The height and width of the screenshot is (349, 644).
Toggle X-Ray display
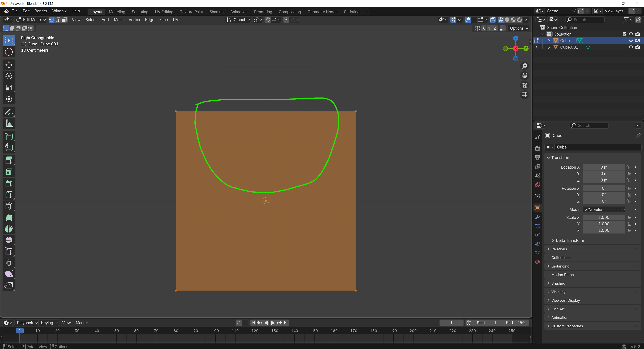(x=493, y=20)
